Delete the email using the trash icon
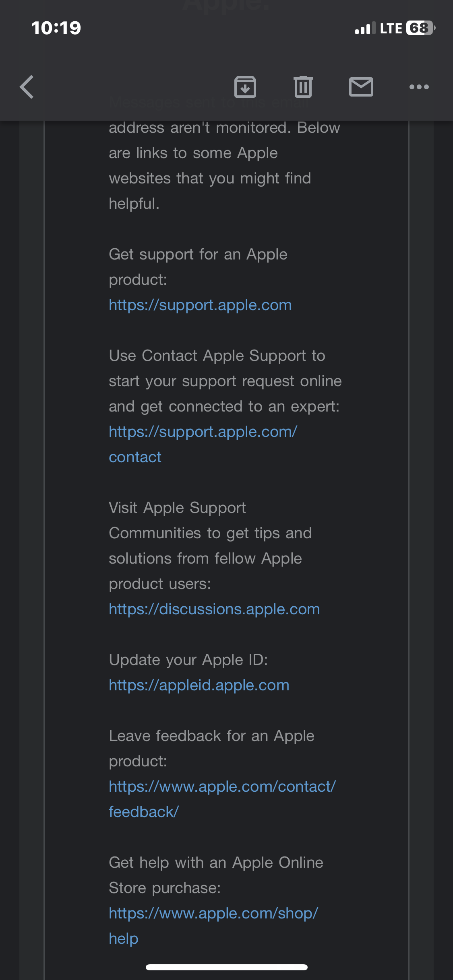This screenshot has width=453, height=980. tap(303, 87)
